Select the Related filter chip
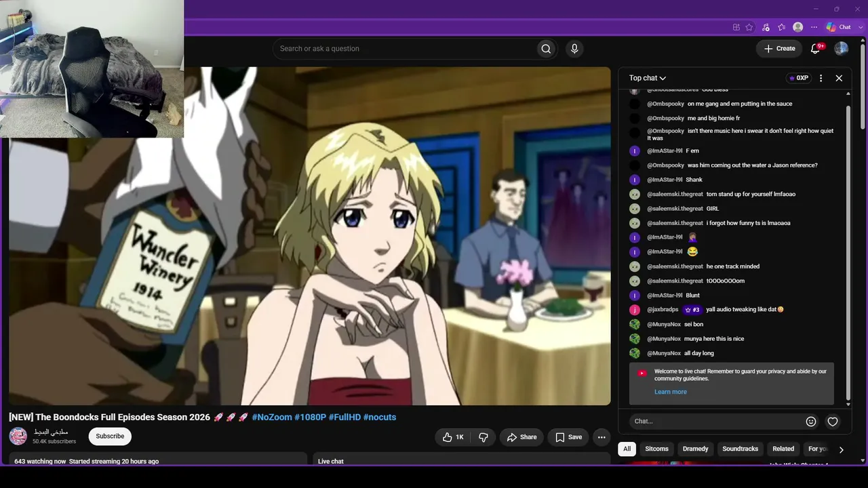868x488 pixels. point(783,449)
